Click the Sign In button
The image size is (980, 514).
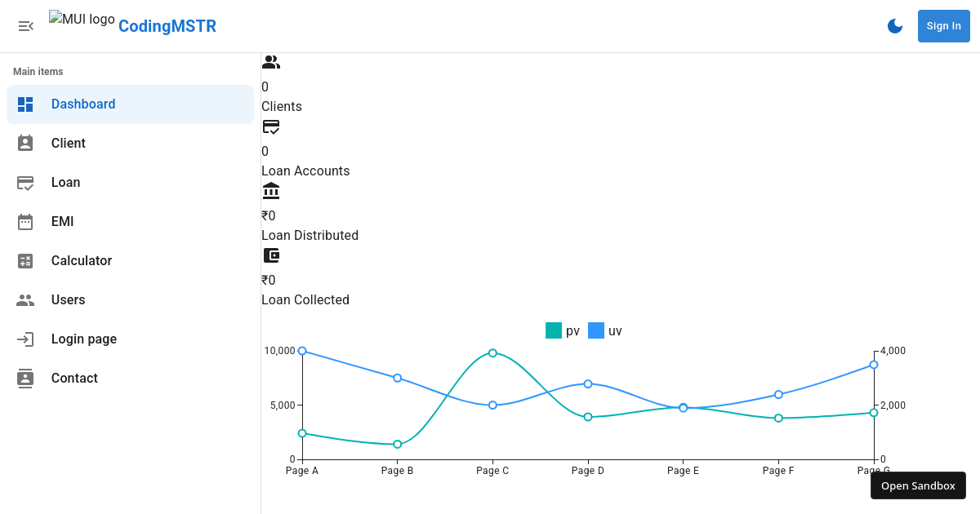(x=943, y=25)
